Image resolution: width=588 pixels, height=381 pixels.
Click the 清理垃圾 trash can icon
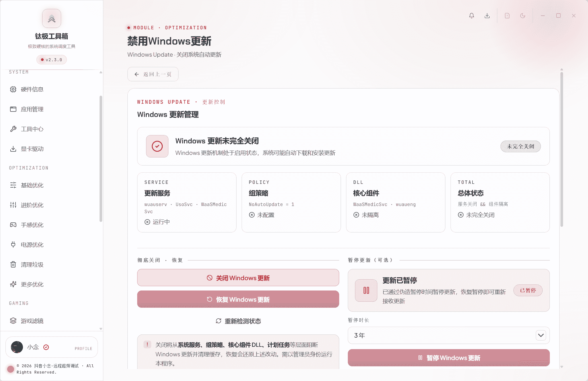tap(13, 264)
